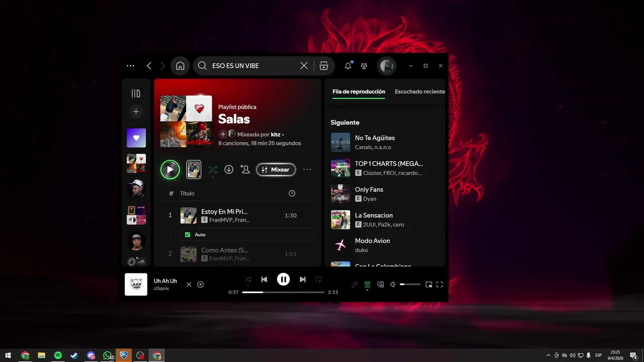Click the Salas playlist cover collage
The height and width of the screenshot is (362, 644).
(x=186, y=121)
